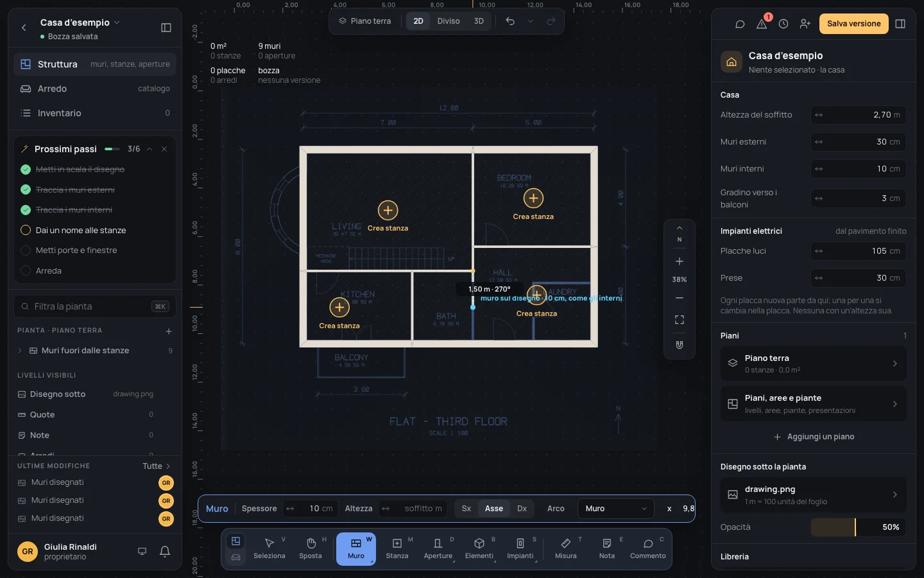924x578 pixels.
Task: Collapse the Prossimi passi panel
Action: point(150,149)
